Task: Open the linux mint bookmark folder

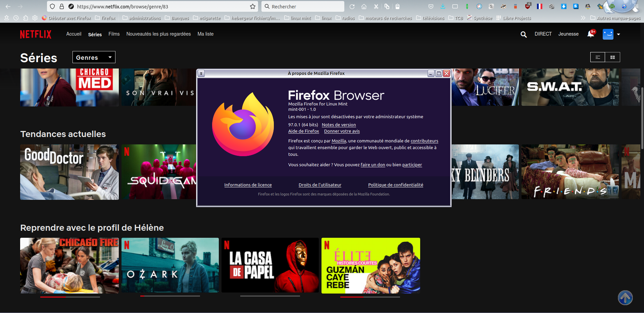Action: click(298, 18)
